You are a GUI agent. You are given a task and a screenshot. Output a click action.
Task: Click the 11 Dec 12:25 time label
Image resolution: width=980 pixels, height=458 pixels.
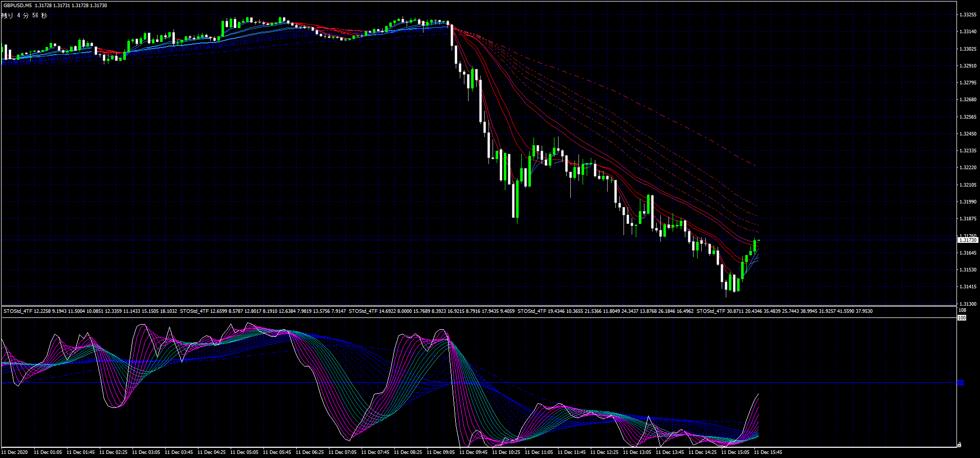pyautogui.click(x=604, y=452)
